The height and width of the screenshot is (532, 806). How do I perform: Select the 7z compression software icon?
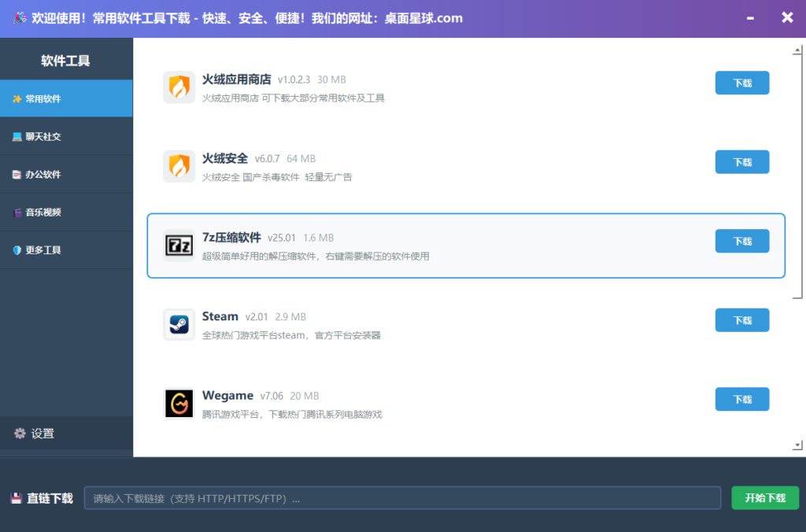click(179, 246)
